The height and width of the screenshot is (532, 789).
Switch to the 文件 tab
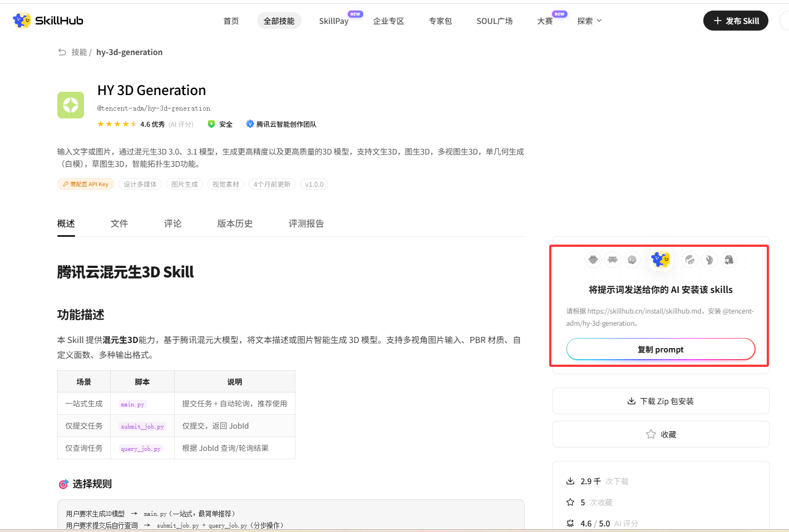119,223
